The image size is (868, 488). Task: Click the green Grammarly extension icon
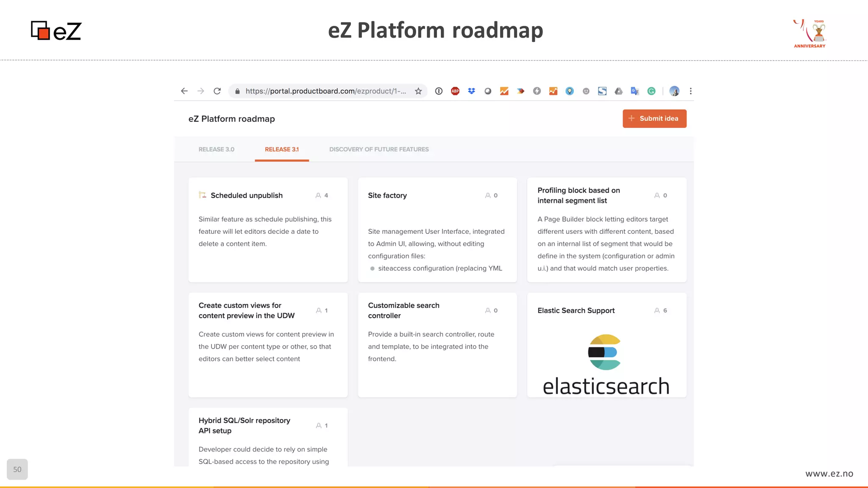[x=651, y=91]
